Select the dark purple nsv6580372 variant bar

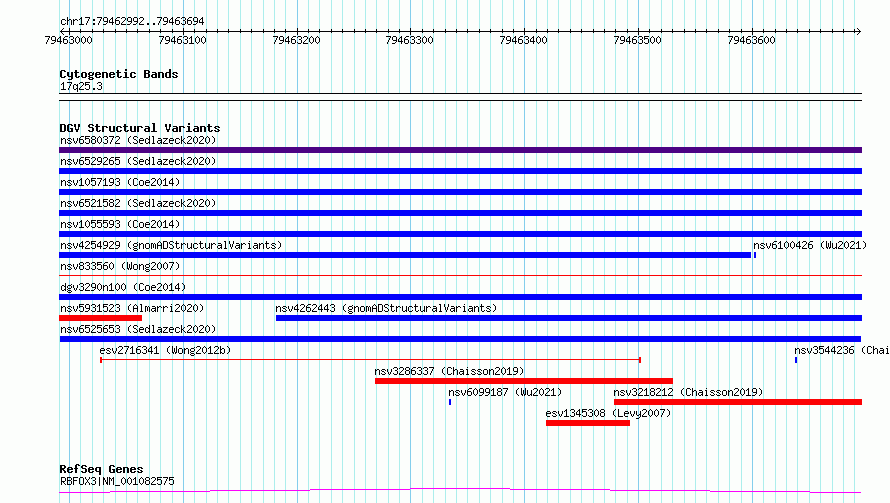460,150
